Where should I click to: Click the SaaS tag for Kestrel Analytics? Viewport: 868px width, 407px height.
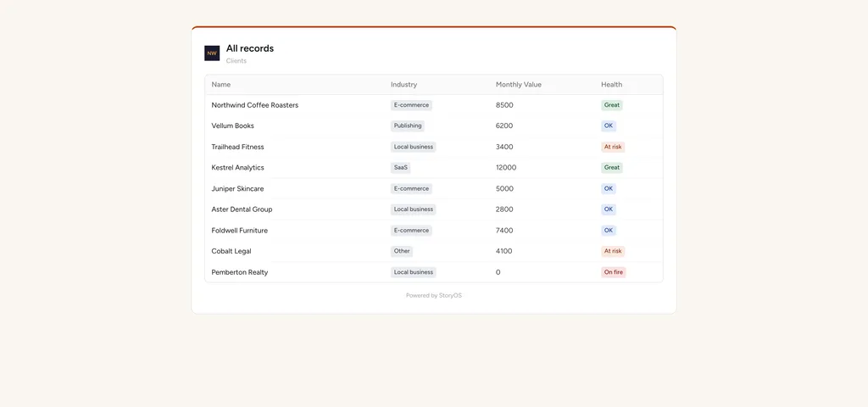point(401,168)
